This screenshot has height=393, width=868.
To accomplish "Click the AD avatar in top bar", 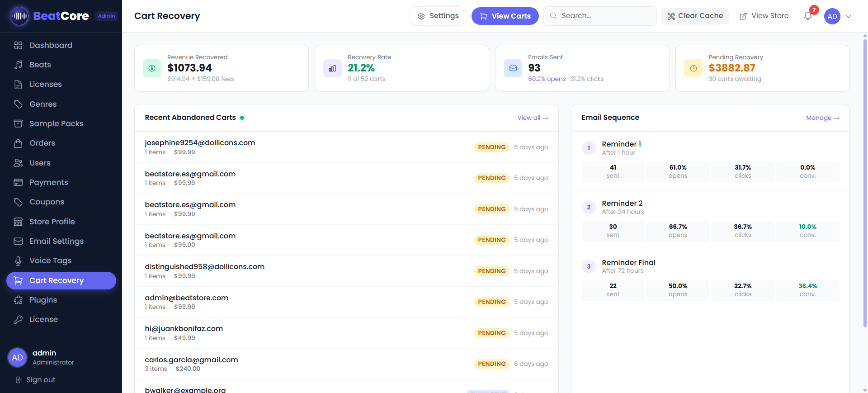I will [832, 16].
